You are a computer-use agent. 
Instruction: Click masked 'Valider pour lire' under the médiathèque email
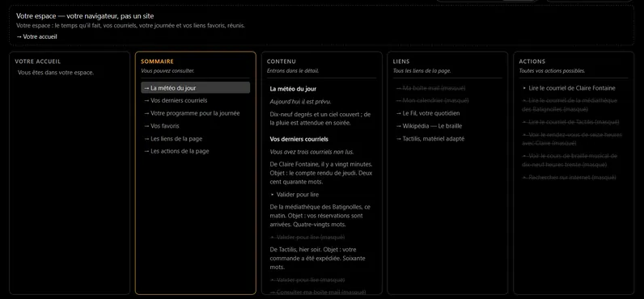pyautogui.click(x=307, y=237)
